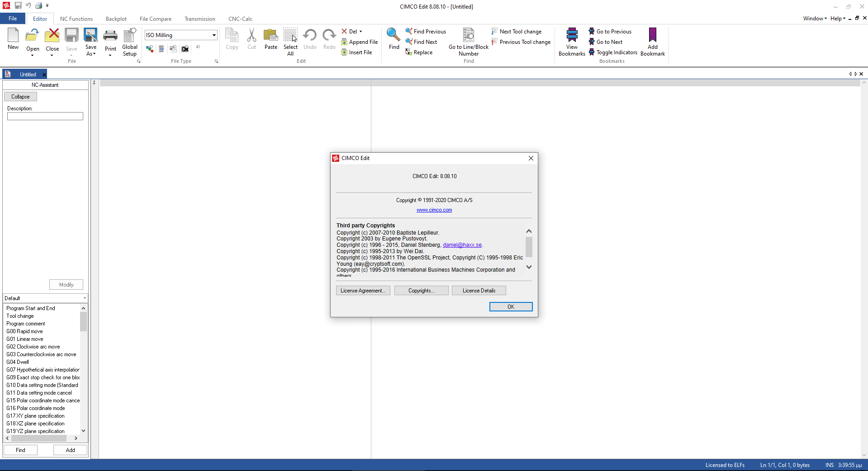Select the Untitled document tab
Viewport: 868px width, 471px height.
click(28, 74)
